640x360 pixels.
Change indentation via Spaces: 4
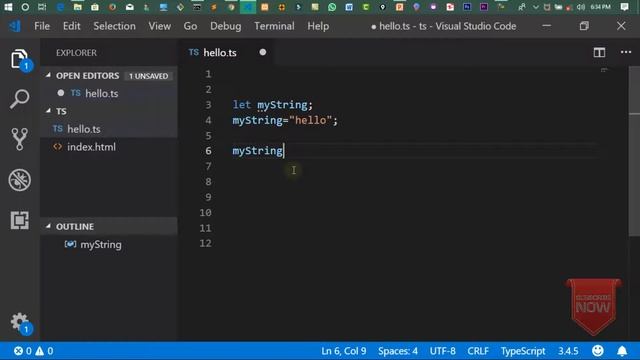click(x=398, y=351)
